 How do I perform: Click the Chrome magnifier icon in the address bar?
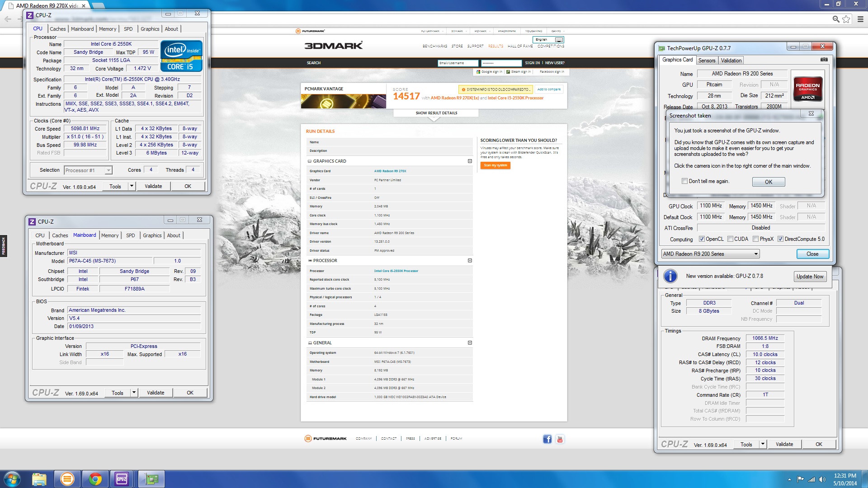(836, 19)
